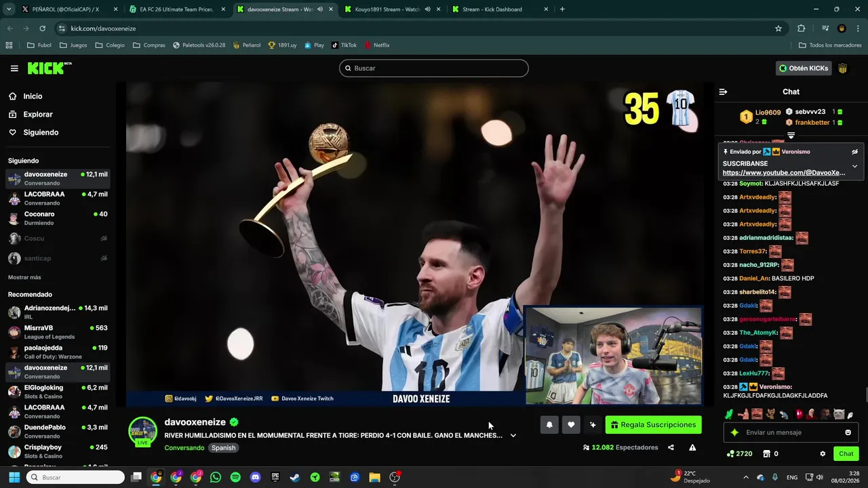Switch to the PEÑAROL X browser tab
The height and width of the screenshot is (488, 868).
[x=65, y=9]
